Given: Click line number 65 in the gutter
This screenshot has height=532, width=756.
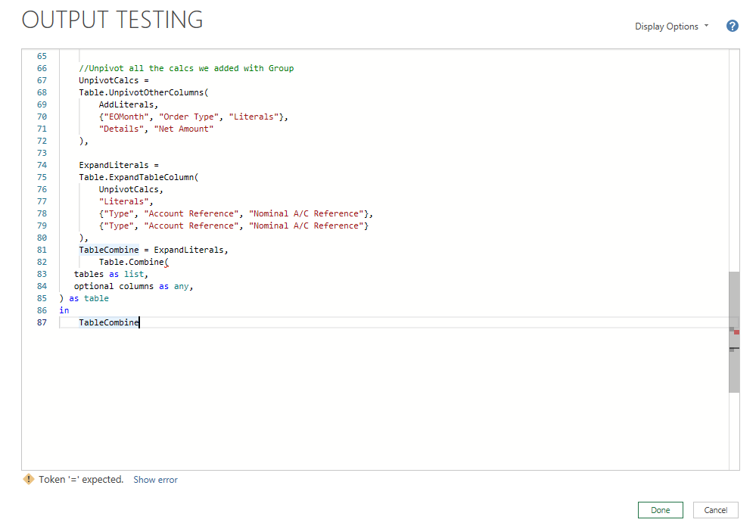Looking at the screenshot, I should pos(42,56).
